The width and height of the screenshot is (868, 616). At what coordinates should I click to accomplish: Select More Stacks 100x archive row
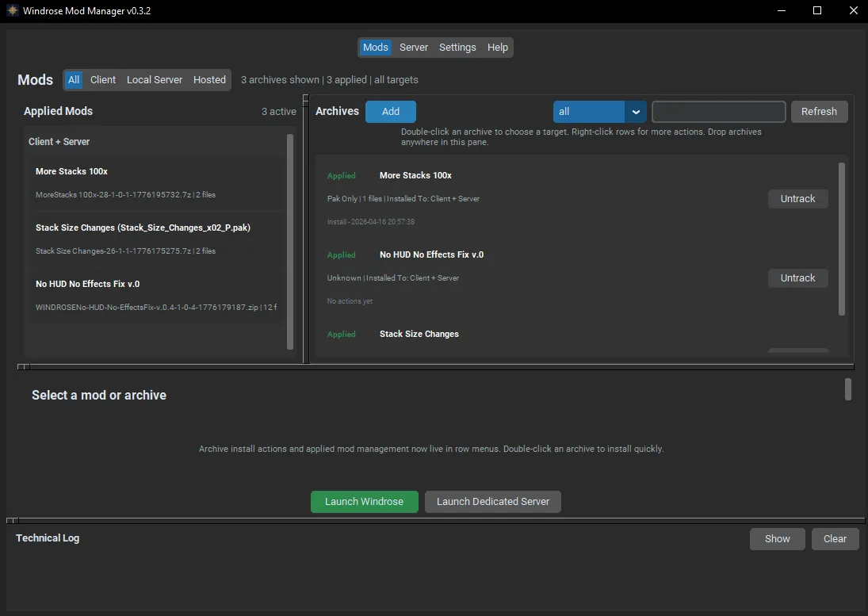(575, 197)
